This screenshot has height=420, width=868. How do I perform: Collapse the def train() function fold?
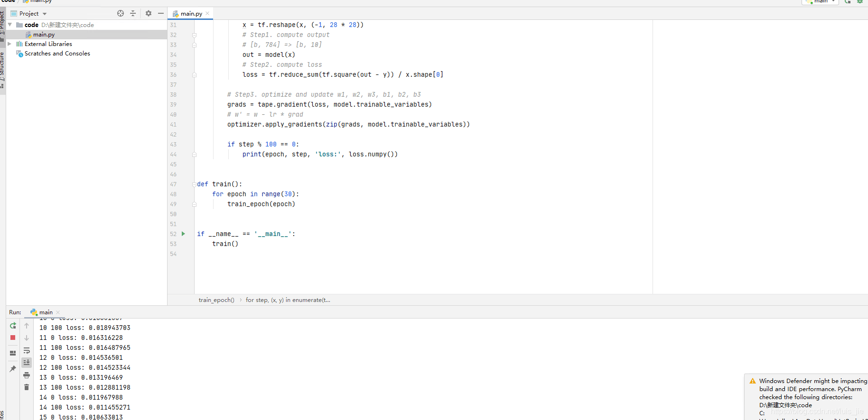[194, 184]
